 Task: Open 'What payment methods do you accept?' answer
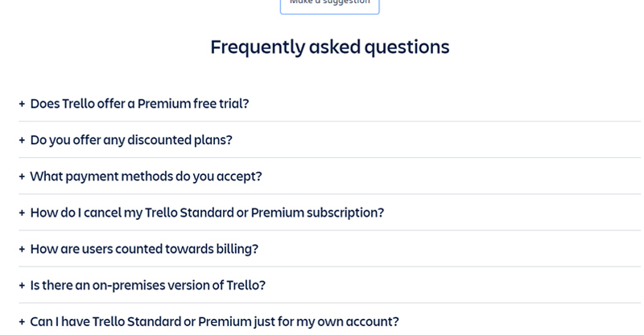click(x=146, y=176)
